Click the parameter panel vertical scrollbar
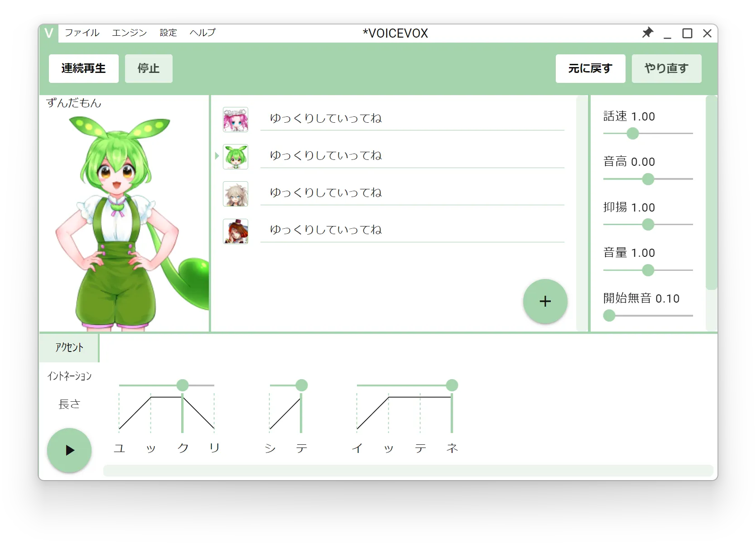Screen dimensions: 756x544 (x=712, y=193)
